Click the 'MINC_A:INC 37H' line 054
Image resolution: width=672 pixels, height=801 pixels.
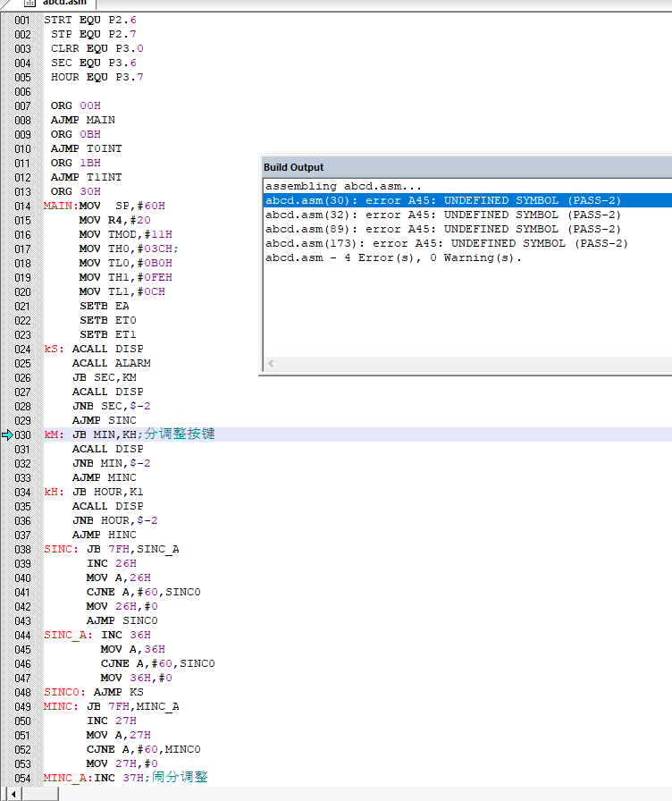pos(126,777)
